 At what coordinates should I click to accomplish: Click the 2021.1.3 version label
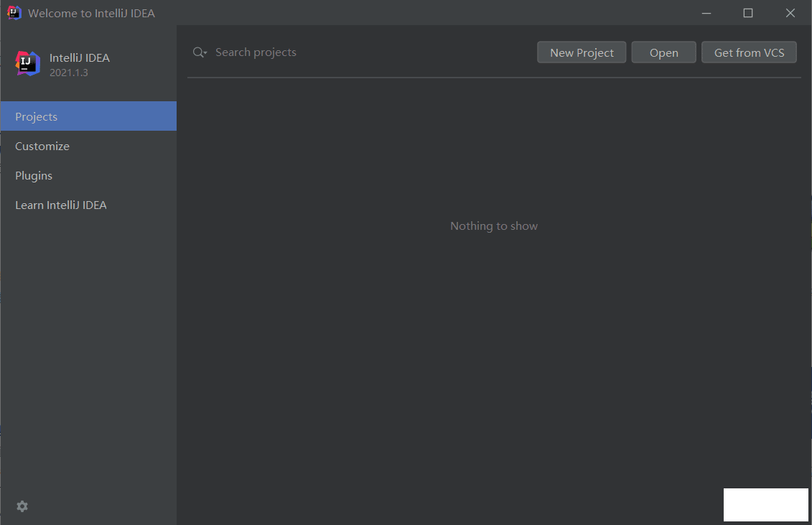[x=69, y=73]
